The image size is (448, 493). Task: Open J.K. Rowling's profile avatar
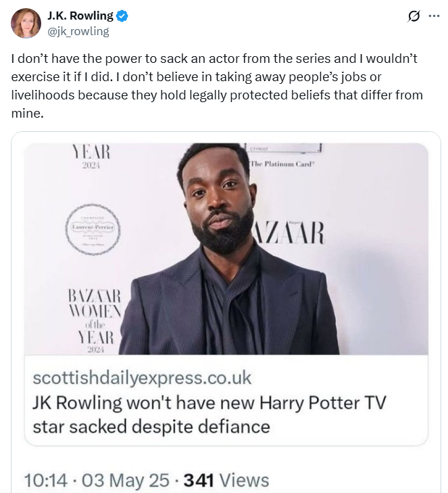(26, 24)
